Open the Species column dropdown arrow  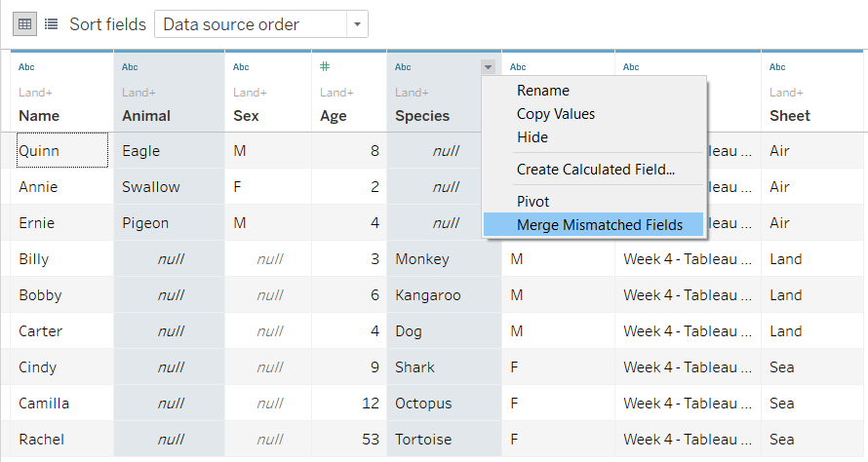point(488,67)
